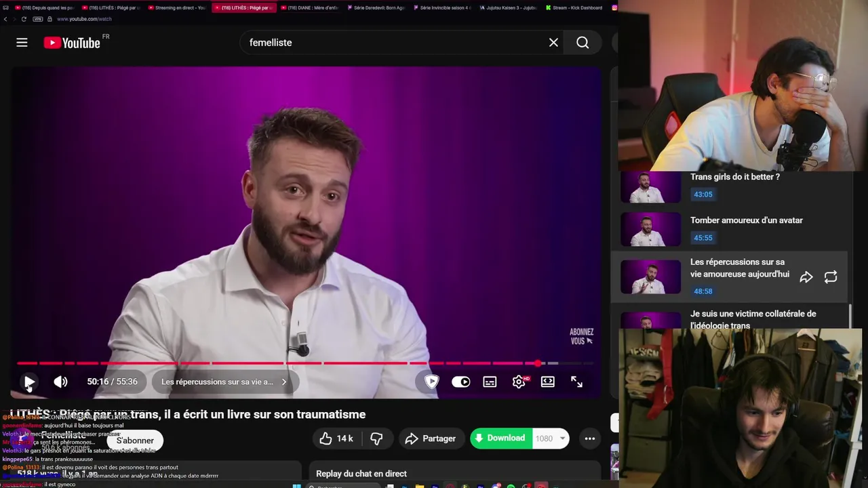
Task: Like the video (14 k)
Action: pyautogui.click(x=336, y=439)
